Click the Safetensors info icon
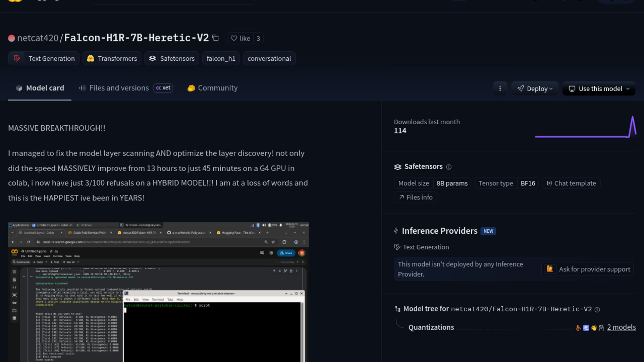 449,167
